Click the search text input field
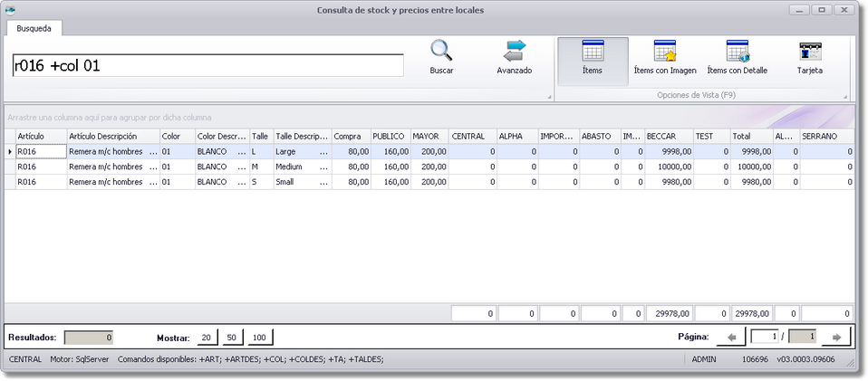 (207, 65)
